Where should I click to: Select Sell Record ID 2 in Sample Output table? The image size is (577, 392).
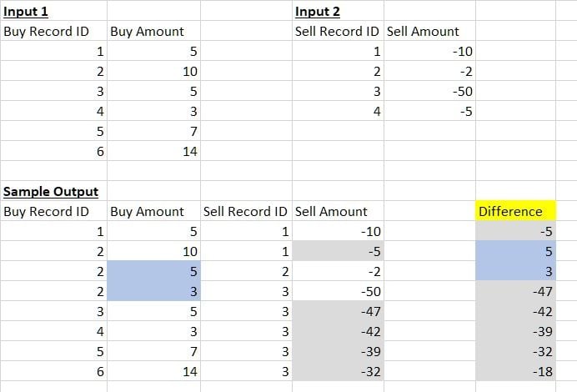[x=246, y=271]
